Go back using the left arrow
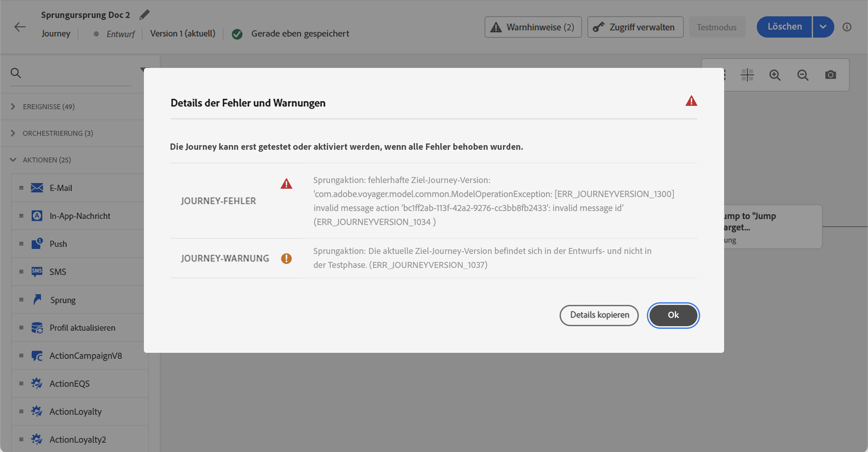 pos(20,27)
